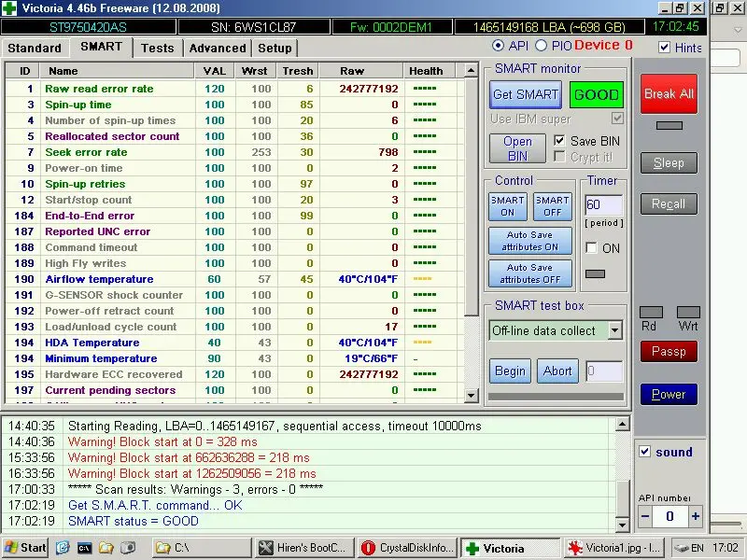Screen dimensions: 747x560
Task: Open the folder quick launch icon
Action: tap(106, 548)
